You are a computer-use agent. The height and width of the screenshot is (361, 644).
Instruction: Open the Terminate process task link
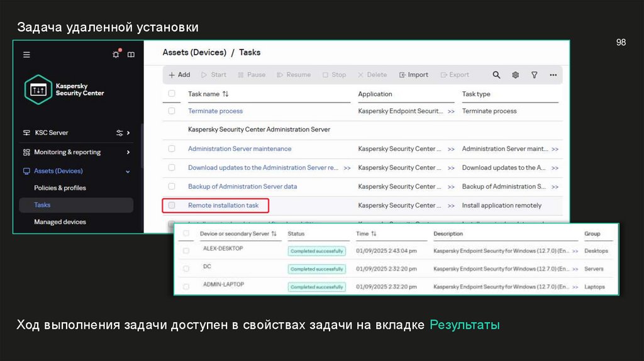215,111
